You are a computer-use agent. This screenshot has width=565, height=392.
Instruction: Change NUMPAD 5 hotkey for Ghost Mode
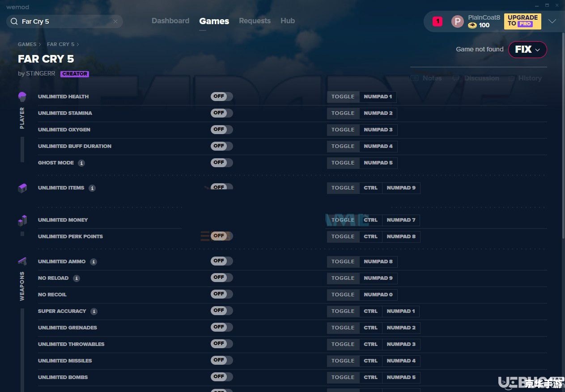[378, 163]
